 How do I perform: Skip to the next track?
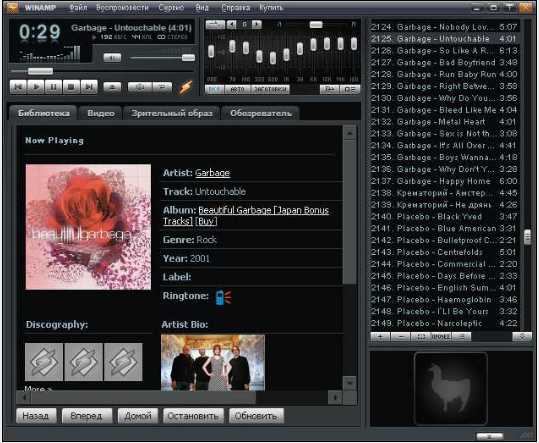pos(89,87)
